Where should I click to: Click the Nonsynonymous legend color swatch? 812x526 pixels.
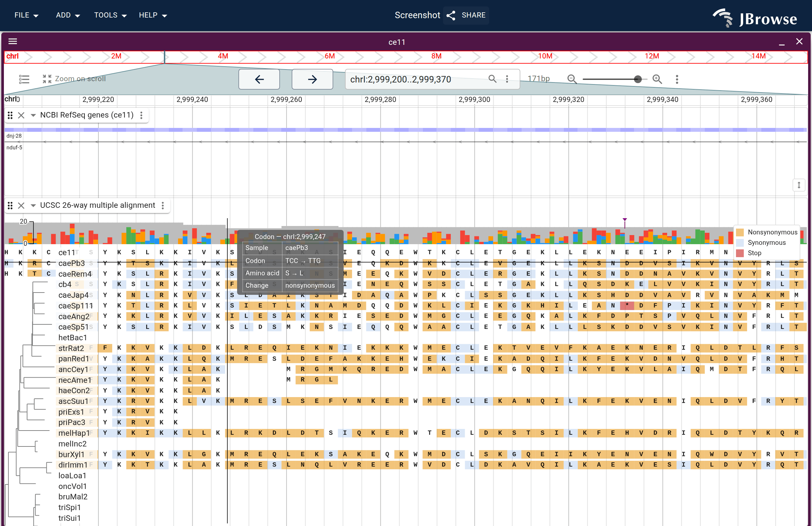pyautogui.click(x=740, y=232)
